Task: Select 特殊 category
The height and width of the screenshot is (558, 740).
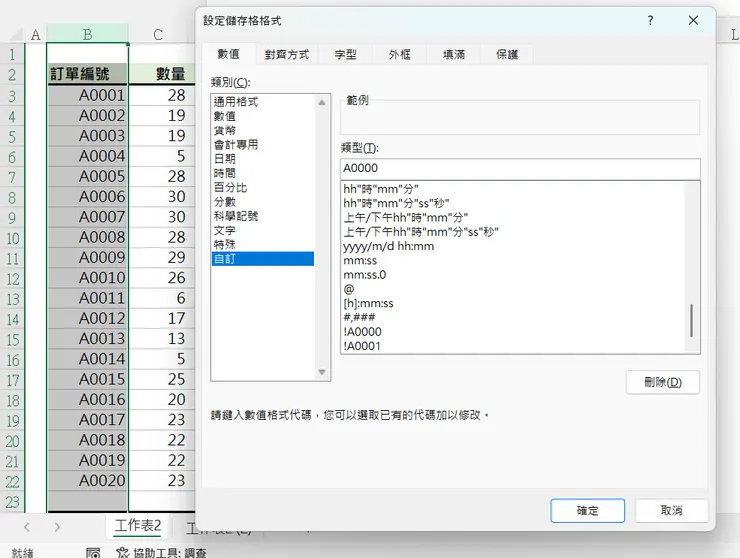Action: click(263, 245)
